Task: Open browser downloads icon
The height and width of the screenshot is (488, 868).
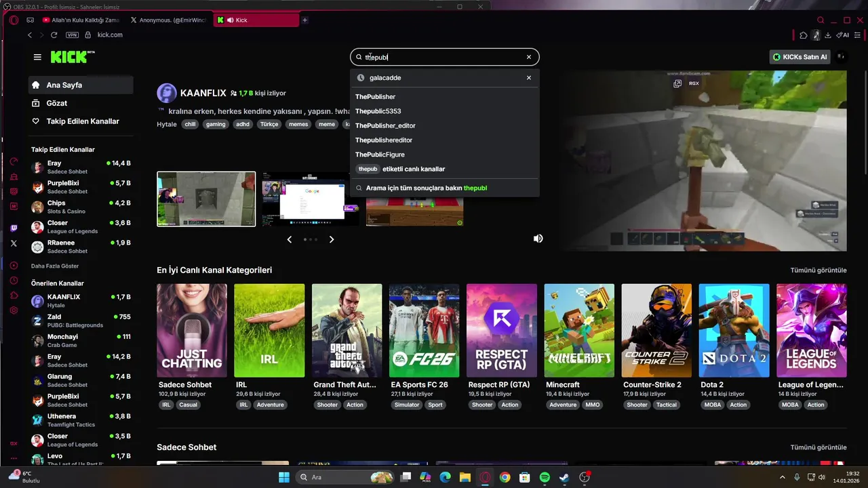Action: pos(828,35)
